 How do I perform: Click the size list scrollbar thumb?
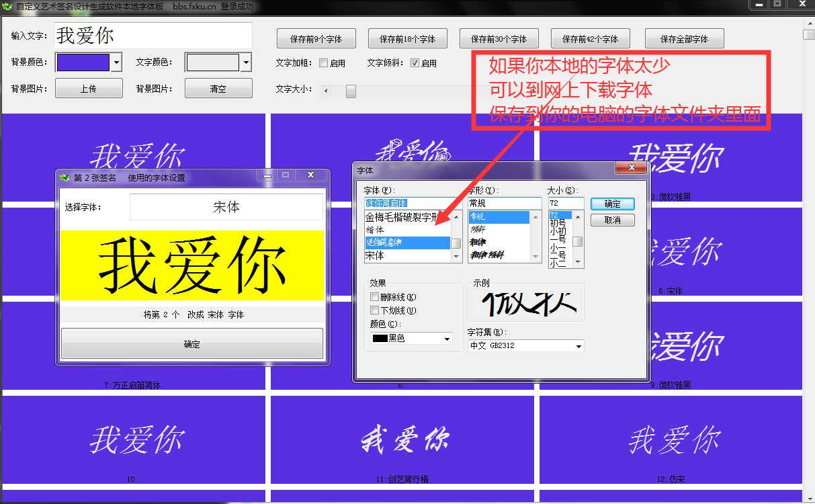tap(578, 242)
